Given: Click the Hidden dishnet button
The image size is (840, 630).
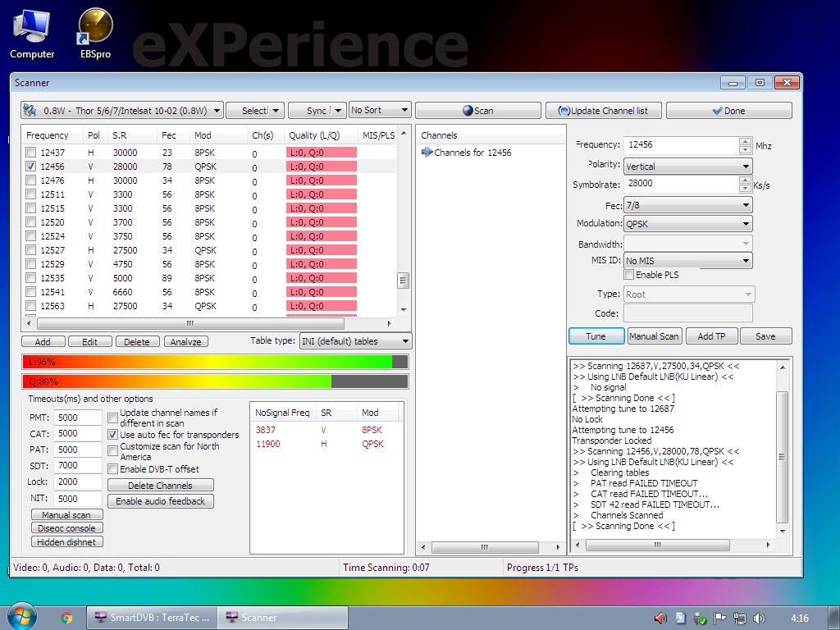Looking at the screenshot, I should [67, 541].
